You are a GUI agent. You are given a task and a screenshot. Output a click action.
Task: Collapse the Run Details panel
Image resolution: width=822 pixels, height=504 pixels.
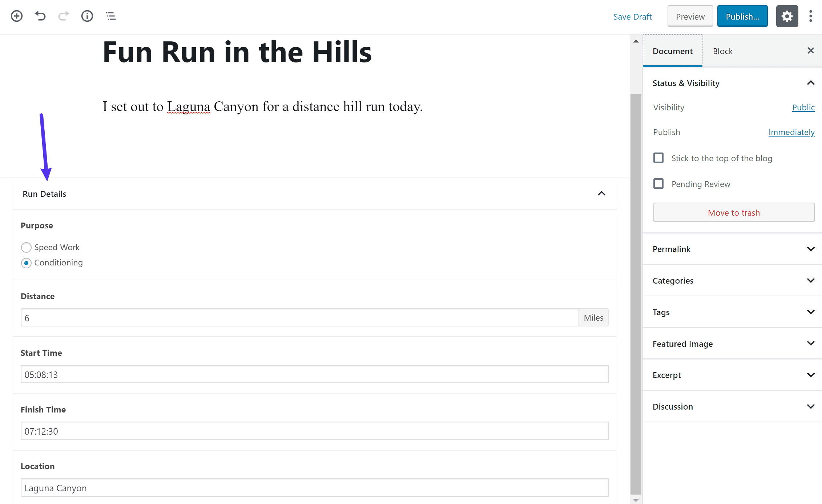602,193
